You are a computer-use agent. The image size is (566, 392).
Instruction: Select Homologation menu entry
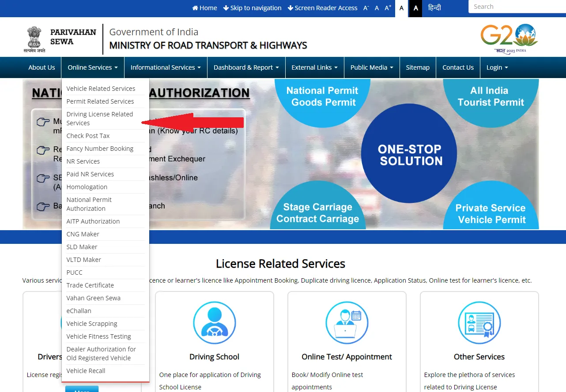click(x=106, y=187)
